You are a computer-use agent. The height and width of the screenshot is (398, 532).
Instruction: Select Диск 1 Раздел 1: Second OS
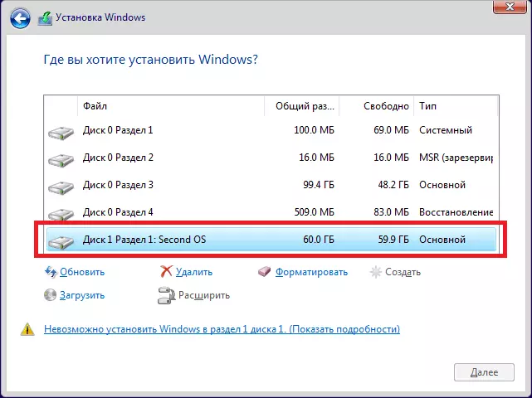click(x=249, y=240)
